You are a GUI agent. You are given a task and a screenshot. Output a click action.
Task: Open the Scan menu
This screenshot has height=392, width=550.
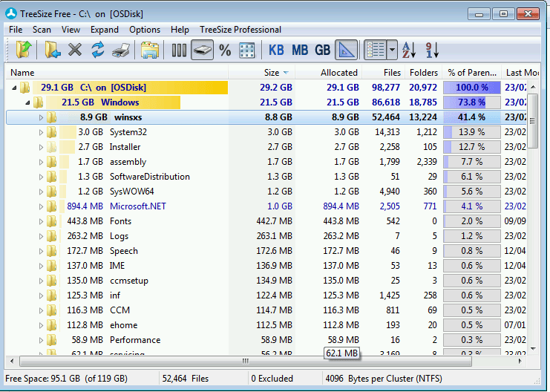[42, 30]
